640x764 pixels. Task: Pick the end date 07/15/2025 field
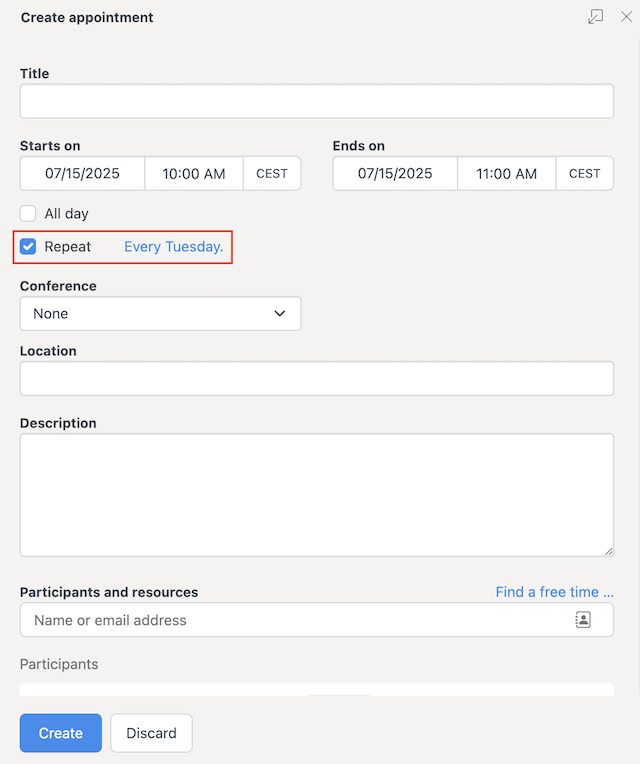pos(395,173)
